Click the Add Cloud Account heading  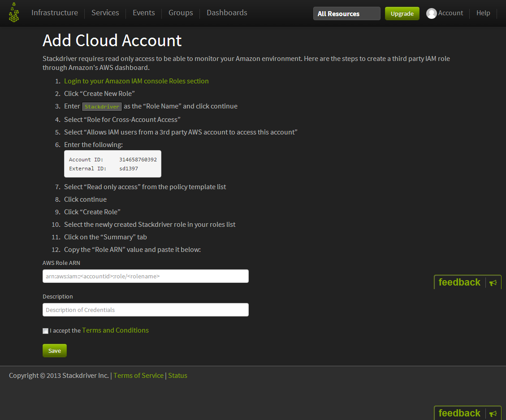(x=112, y=40)
